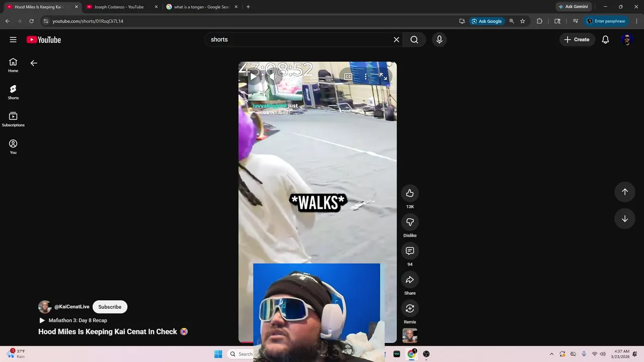Open the sound thumbnail below Remix

pyautogui.click(x=410, y=335)
